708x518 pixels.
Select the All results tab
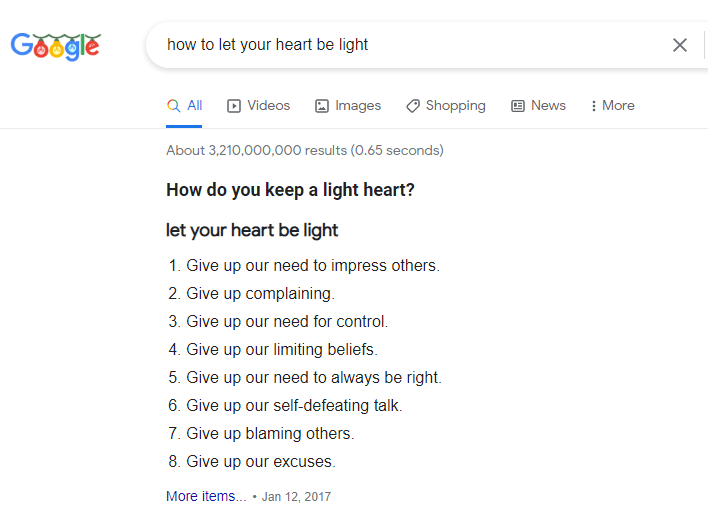click(194, 106)
